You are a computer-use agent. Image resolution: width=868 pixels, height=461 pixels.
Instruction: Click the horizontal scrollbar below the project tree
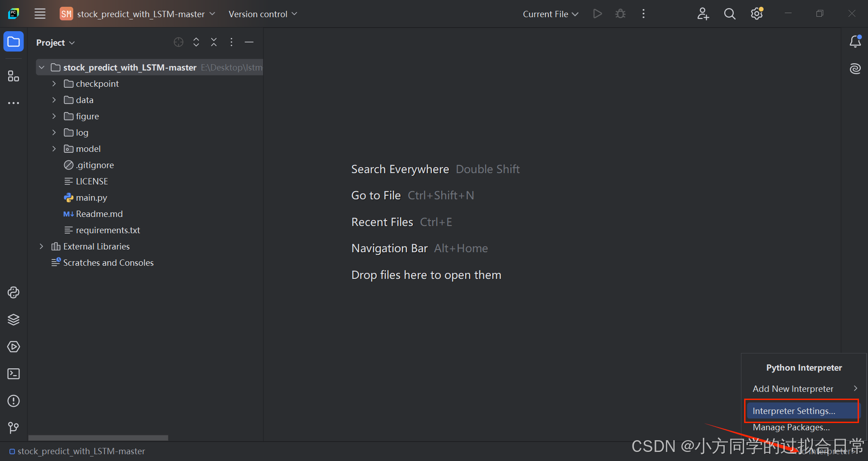[98, 437]
